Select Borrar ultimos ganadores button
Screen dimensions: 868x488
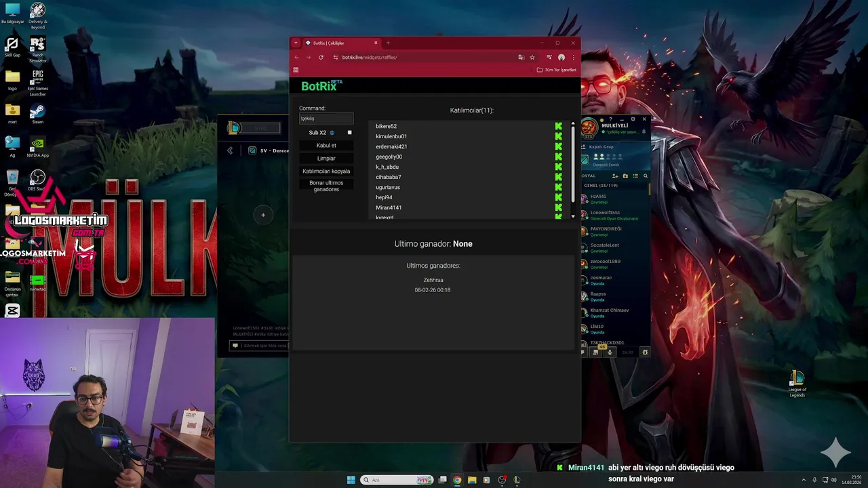pyautogui.click(x=326, y=186)
